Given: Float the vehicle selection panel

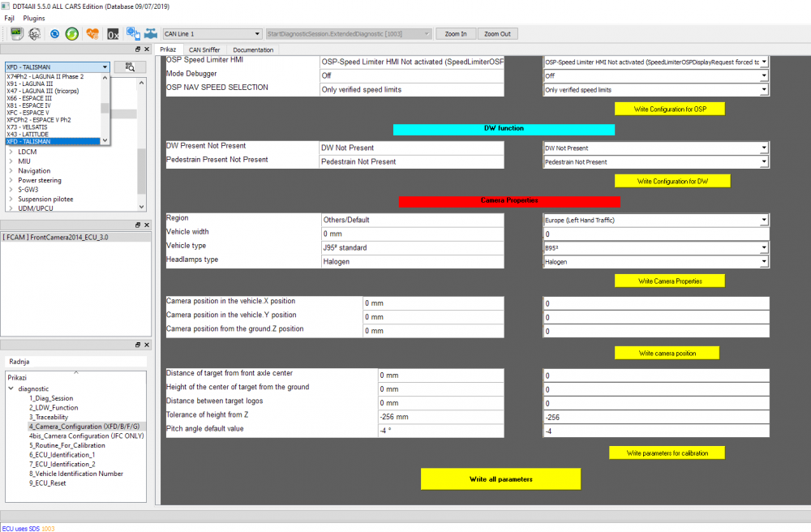Looking at the screenshot, I should click(x=138, y=49).
